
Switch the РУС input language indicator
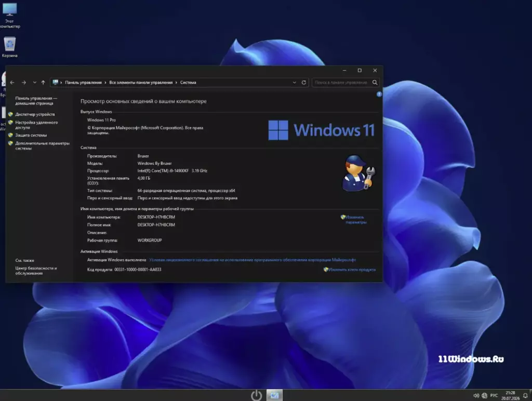(x=494, y=396)
